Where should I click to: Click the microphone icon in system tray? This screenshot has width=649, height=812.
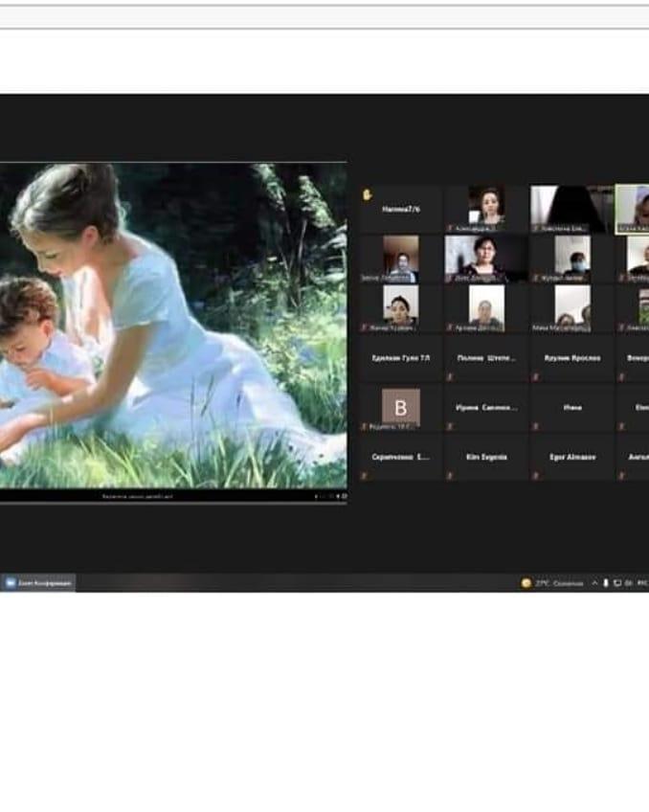point(606,583)
